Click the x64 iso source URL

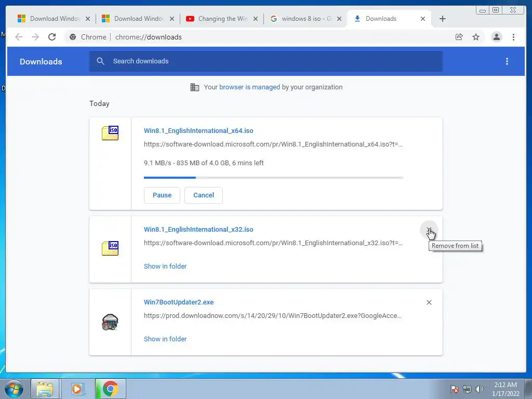[x=273, y=144]
